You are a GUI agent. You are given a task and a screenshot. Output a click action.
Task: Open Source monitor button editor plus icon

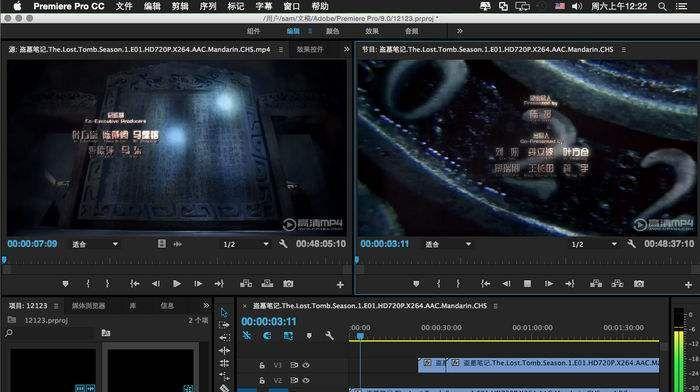pos(340,284)
